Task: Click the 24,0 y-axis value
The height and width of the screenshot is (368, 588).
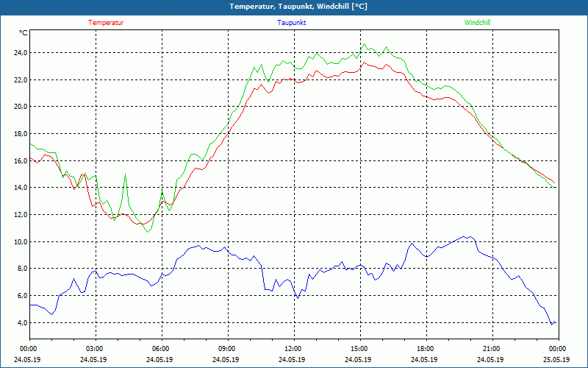Action: coord(21,53)
